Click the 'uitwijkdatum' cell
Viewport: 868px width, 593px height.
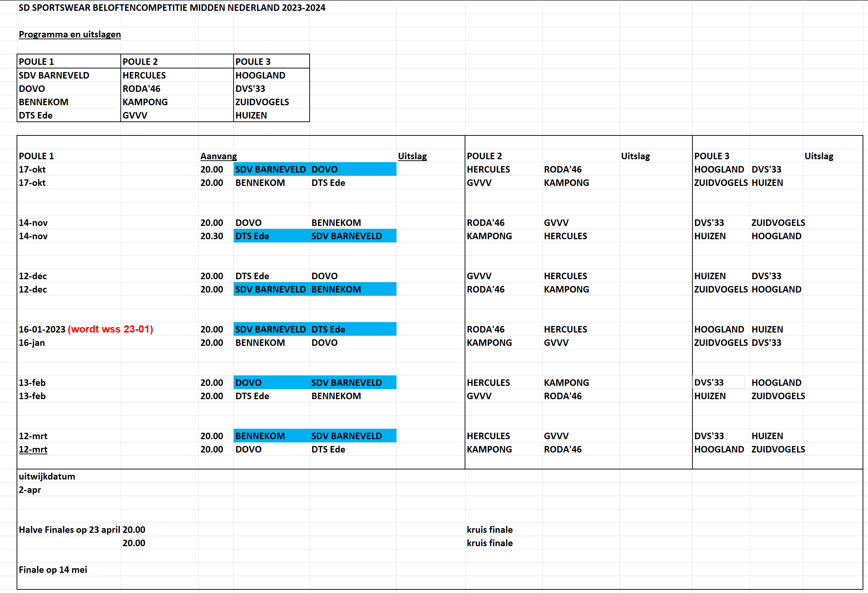click(x=47, y=476)
